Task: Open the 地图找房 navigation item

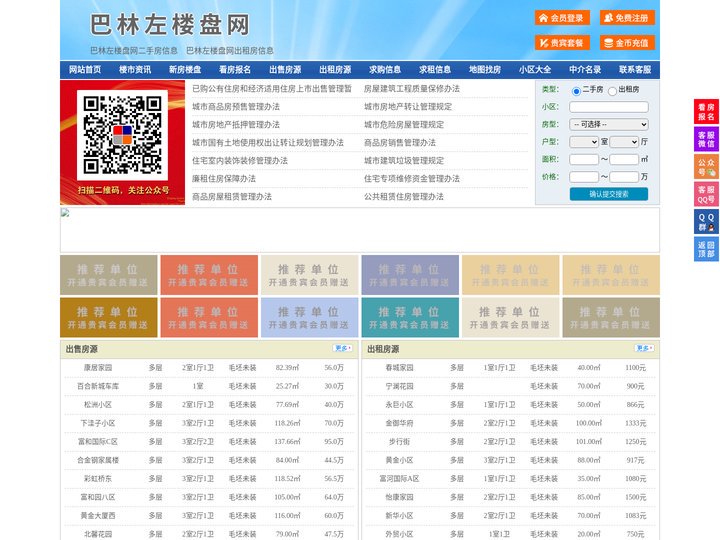Action: [485, 70]
